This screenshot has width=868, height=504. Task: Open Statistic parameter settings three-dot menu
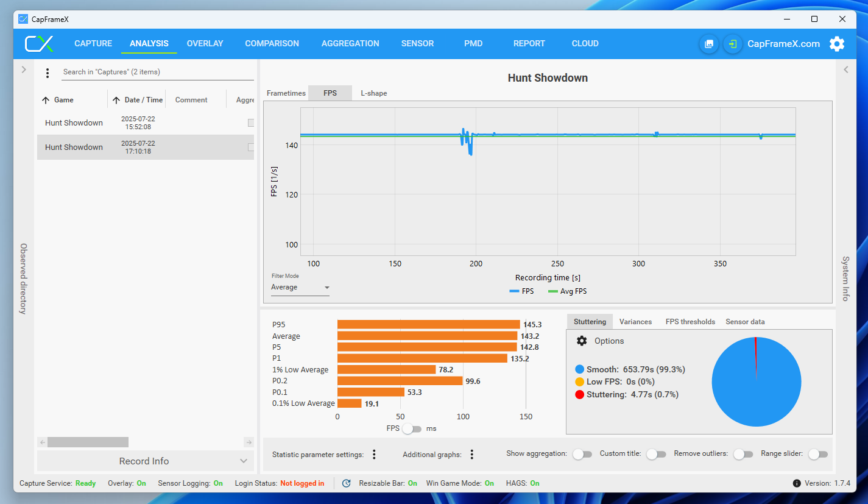point(375,454)
